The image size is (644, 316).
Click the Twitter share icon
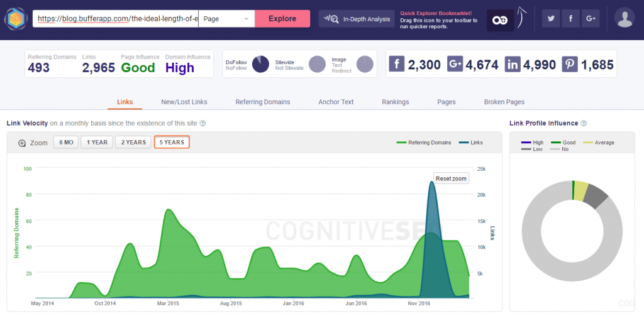click(552, 19)
